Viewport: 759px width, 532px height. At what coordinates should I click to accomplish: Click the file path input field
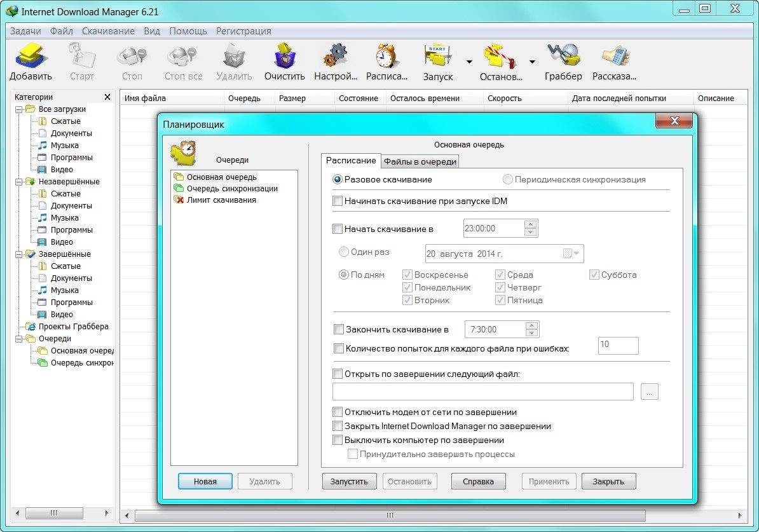pos(482,392)
